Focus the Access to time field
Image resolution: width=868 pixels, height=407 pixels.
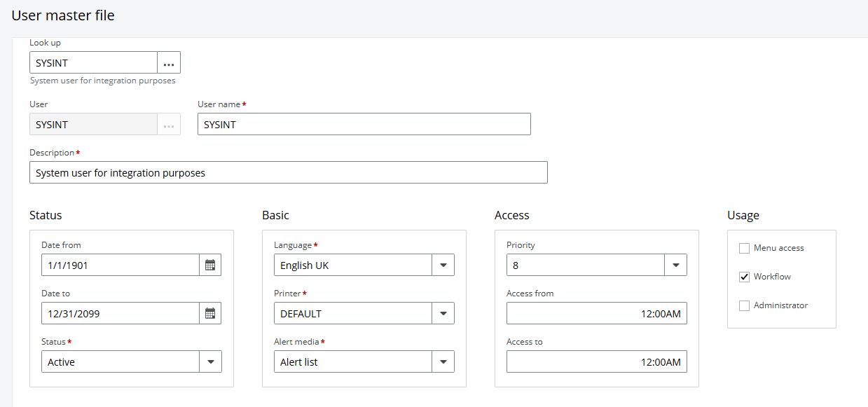pos(596,361)
